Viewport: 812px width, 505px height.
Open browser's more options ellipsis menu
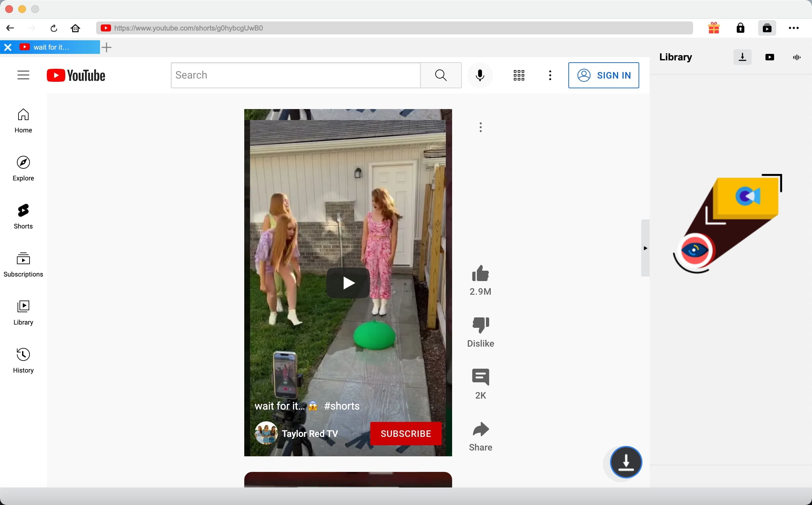click(x=793, y=28)
